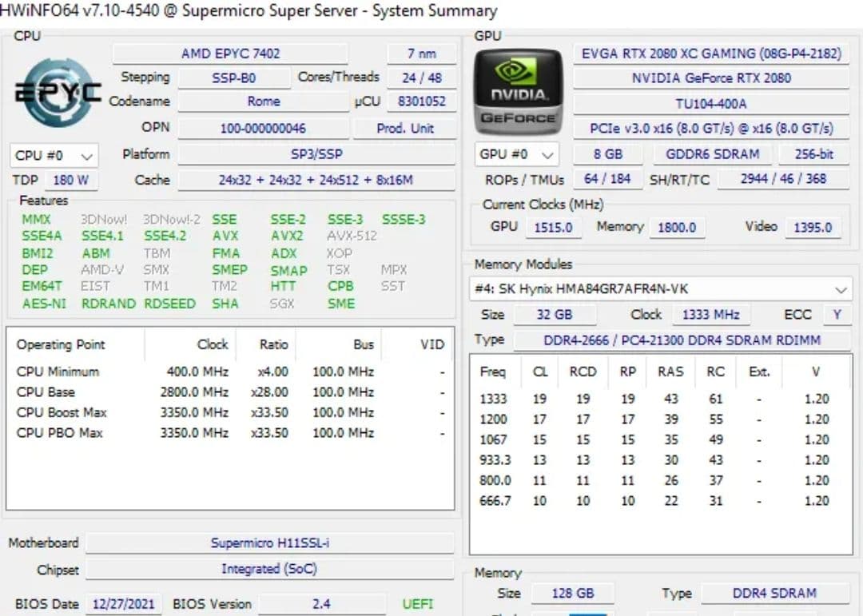The height and width of the screenshot is (616, 863).
Task: Click the Supermicro H11SSL-i motherboard field
Action: [x=272, y=542]
